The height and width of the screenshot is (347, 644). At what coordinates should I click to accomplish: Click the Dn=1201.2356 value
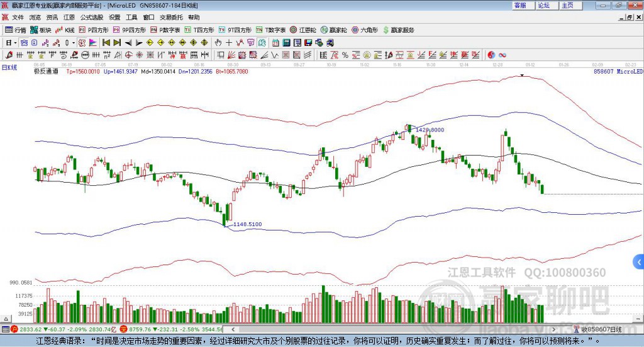pyautogui.click(x=196, y=72)
